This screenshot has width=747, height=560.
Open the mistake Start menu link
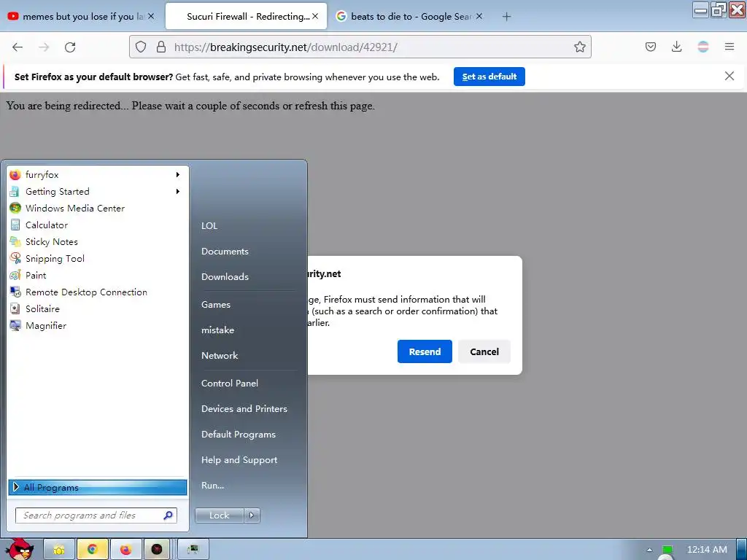coord(217,330)
